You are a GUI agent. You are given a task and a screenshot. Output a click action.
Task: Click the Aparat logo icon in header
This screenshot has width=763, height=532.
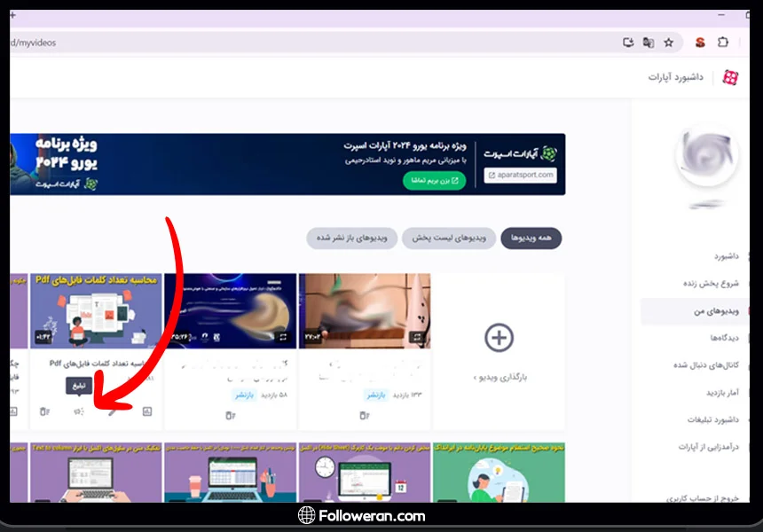tap(729, 78)
